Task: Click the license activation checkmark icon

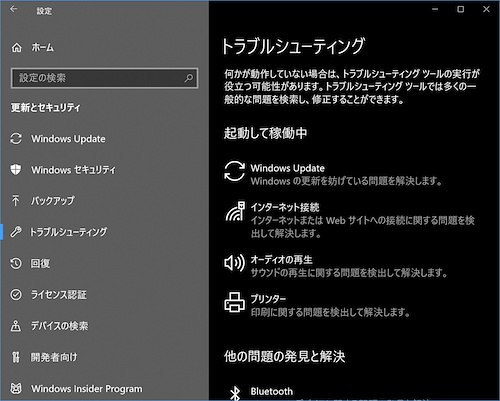Action: 16,295
